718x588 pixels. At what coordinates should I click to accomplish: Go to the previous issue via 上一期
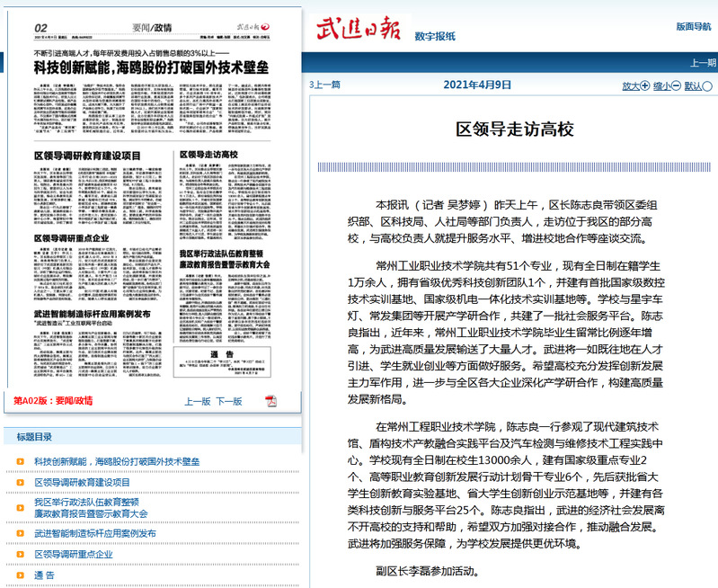click(x=703, y=63)
